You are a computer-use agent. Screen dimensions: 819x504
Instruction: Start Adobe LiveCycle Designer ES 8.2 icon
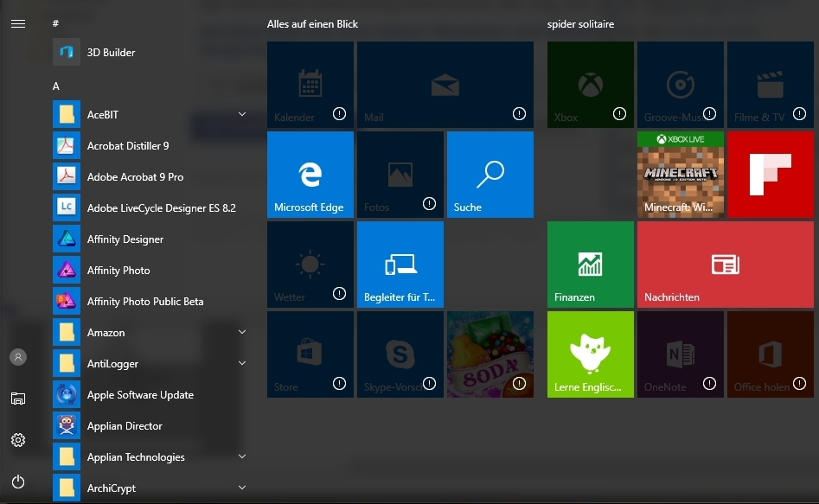(x=67, y=207)
